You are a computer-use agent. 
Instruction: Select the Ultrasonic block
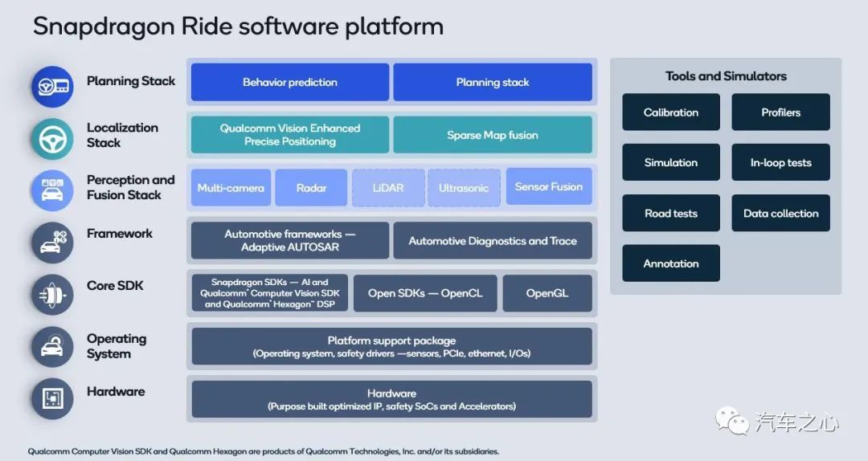(x=464, y=188)
